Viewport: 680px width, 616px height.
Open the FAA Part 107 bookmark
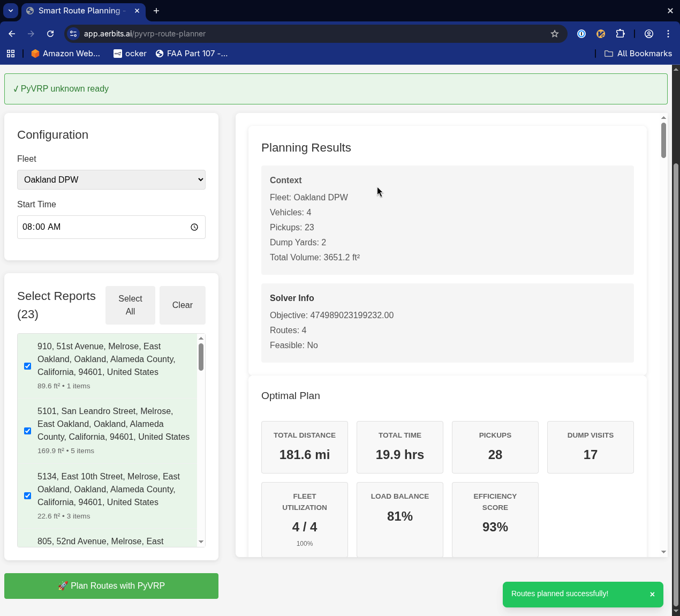pos(192,54)
